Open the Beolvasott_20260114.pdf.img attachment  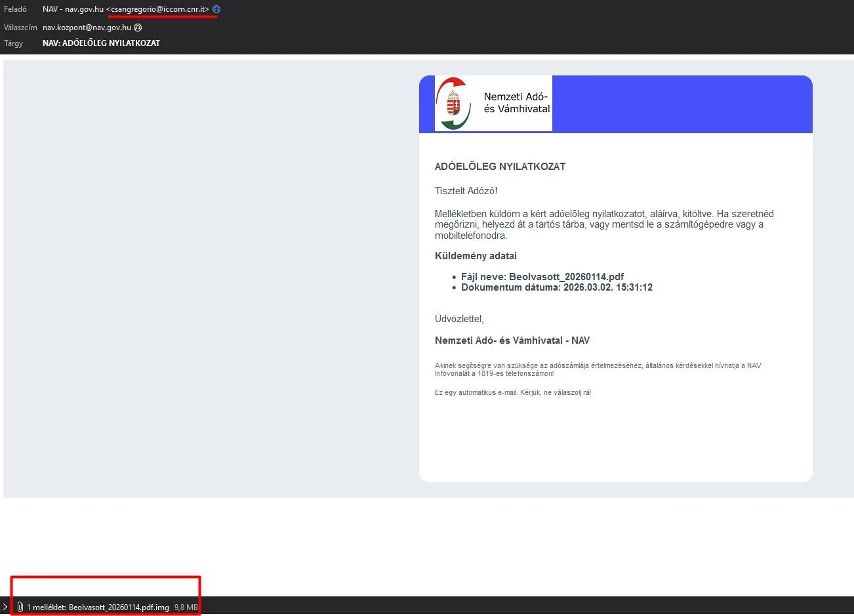[119, 607]
